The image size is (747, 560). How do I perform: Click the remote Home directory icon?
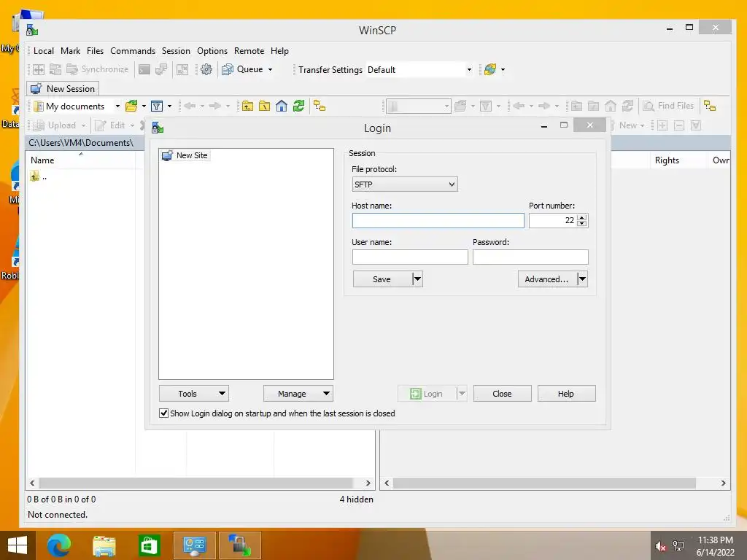coord(611,106)
